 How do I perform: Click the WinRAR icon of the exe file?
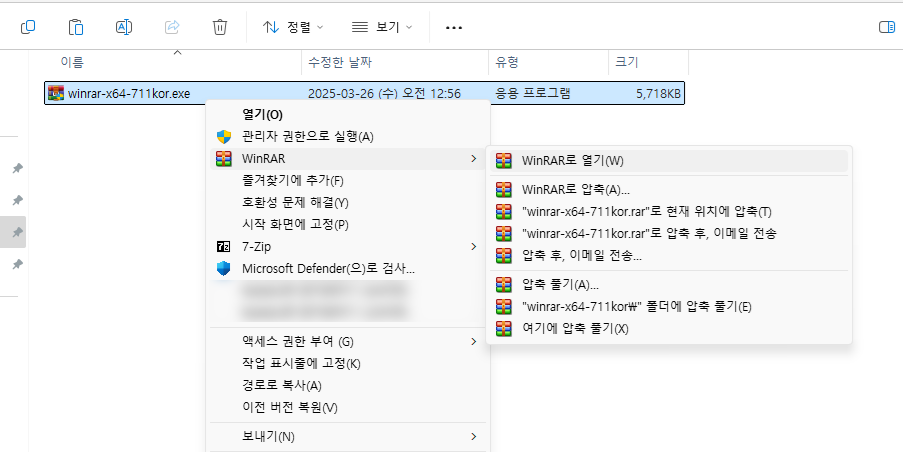click(56, 93)
